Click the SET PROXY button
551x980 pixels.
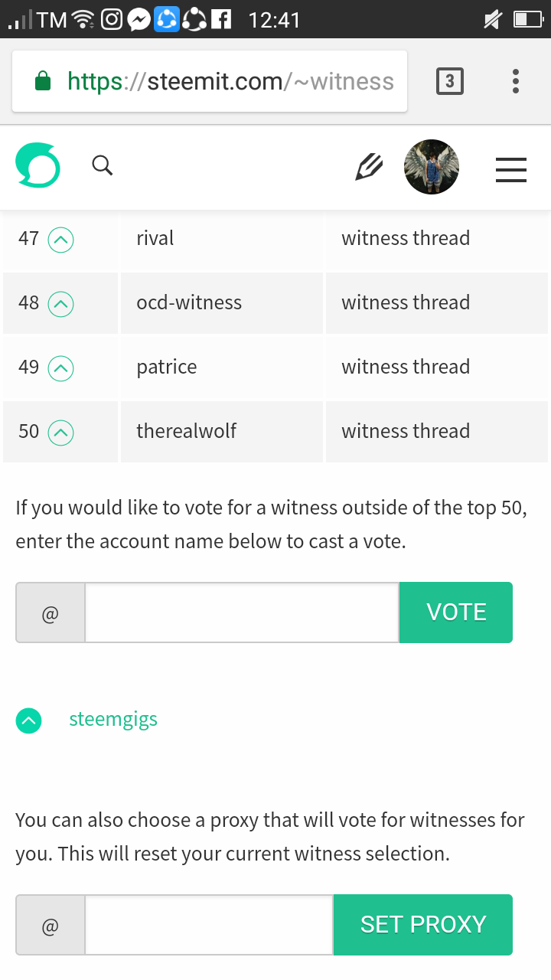[x=423, y=925]
